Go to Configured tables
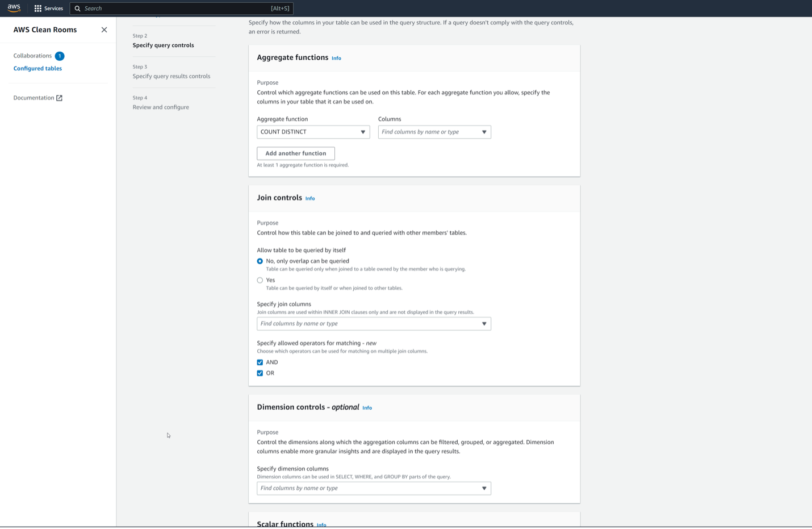812x529 pixels. pos(37,68)
